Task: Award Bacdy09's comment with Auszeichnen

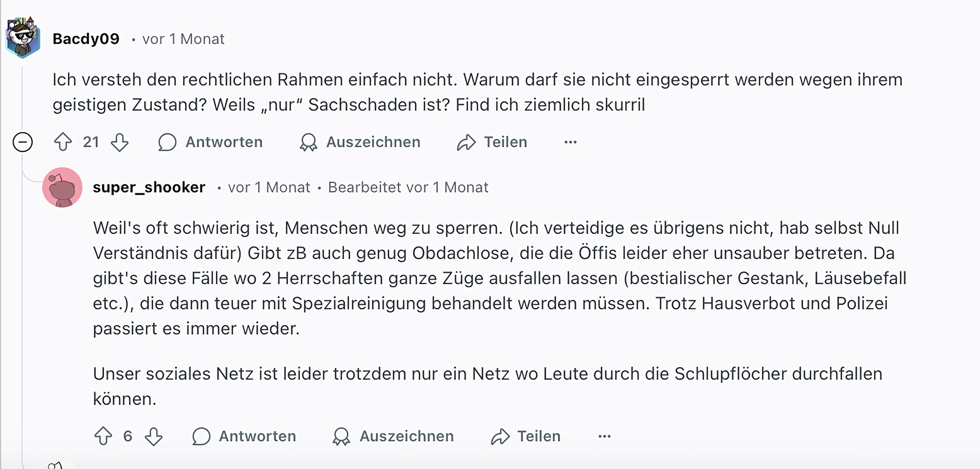Action: (x=360, y=142)
